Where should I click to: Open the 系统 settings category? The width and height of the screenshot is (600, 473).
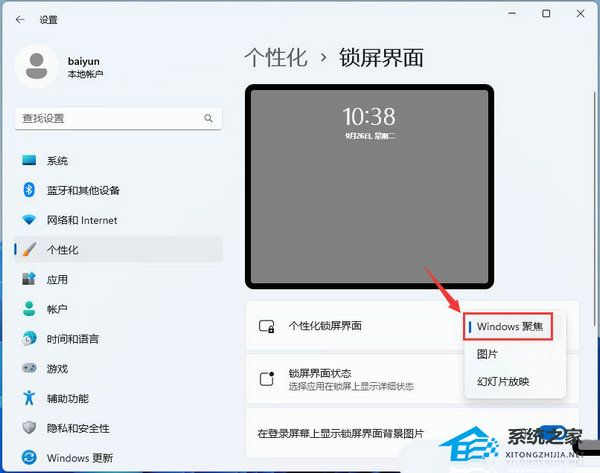tap(57, 160)
